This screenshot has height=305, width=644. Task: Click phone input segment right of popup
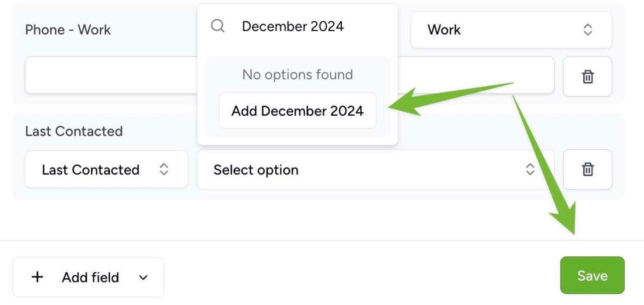click(475, 75)
